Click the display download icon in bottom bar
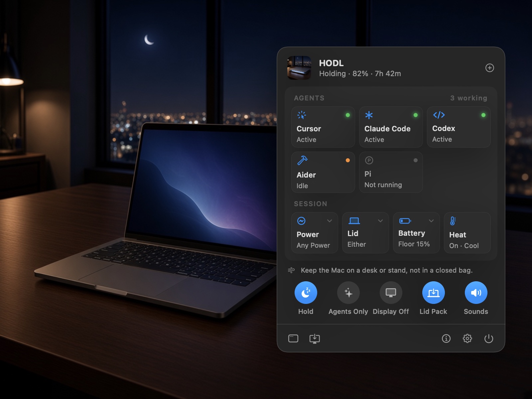Viewport: 532px width, 399px height. coord(315,338)
